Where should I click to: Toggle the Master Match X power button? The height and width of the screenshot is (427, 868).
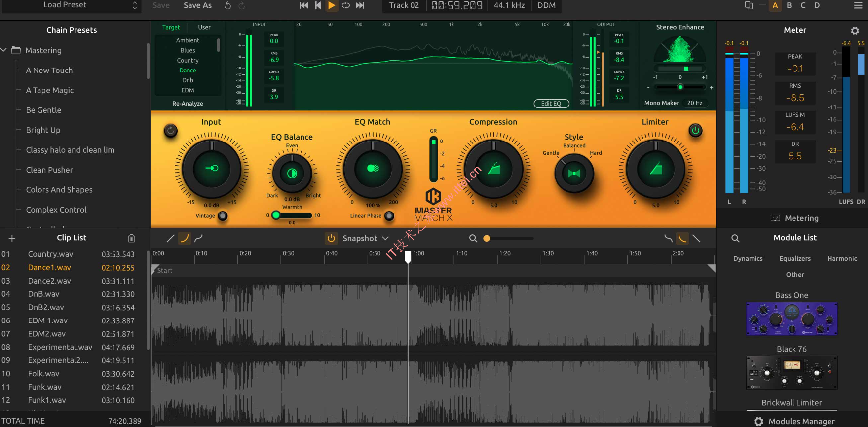coord(695,131)
